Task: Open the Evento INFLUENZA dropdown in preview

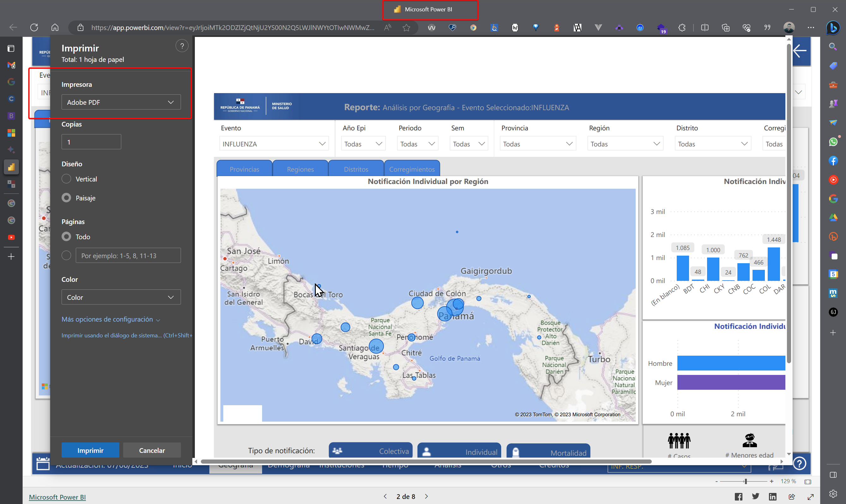Action: coord(274,144)
